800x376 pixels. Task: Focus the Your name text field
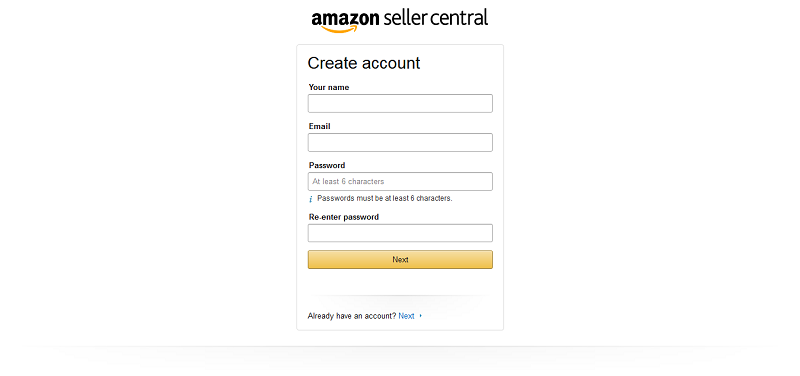pyautogui.click(x=400, y=104)
